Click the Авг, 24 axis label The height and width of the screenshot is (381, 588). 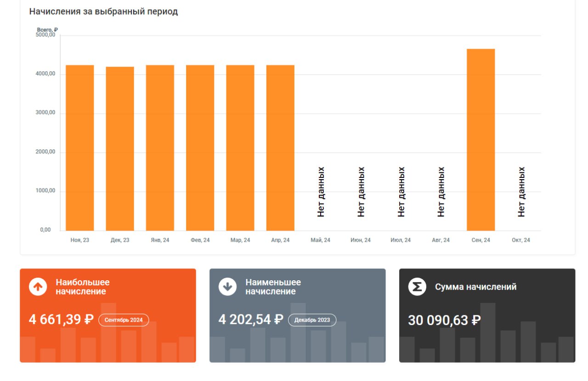tap(441, 240)
